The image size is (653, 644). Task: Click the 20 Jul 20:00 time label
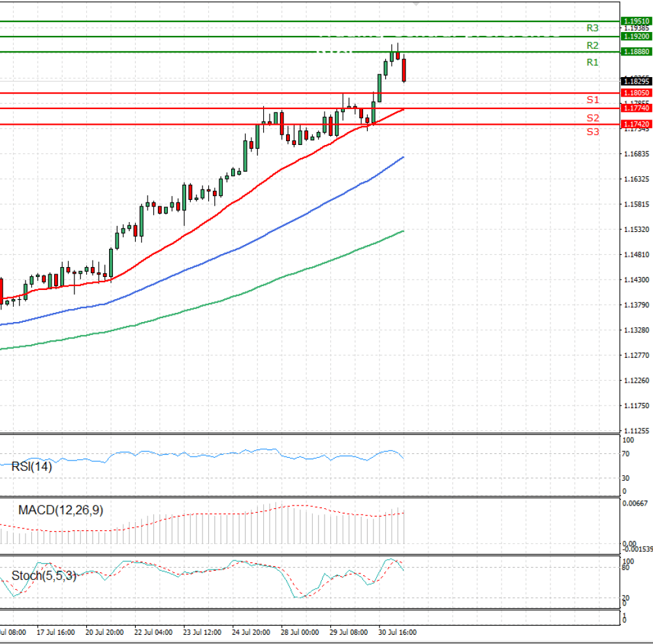(104, 632)
